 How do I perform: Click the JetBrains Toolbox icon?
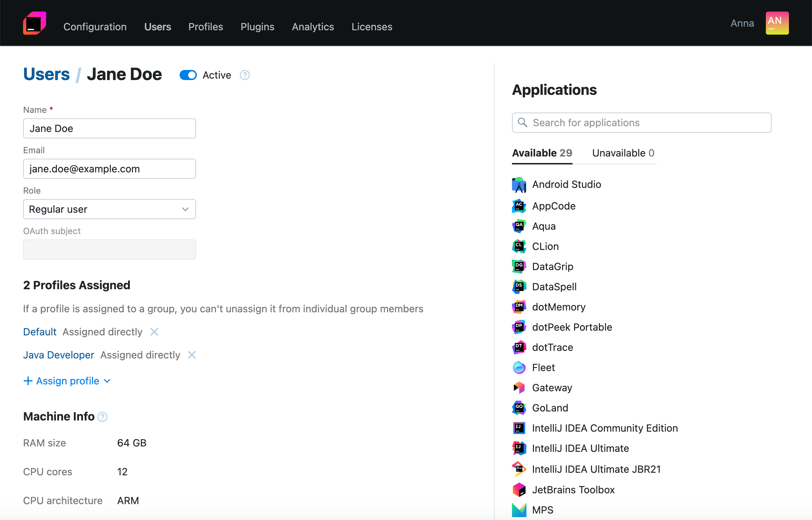click(x=519, y=490)
